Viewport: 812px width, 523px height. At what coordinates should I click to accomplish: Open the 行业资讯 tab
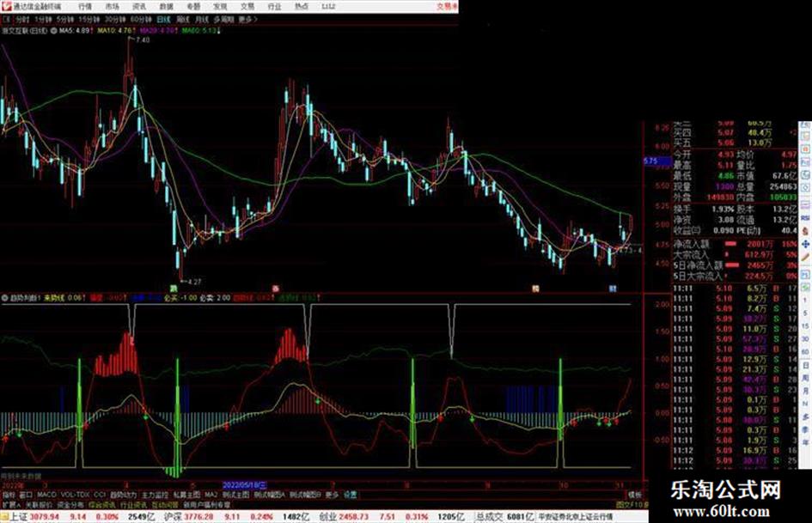tap(133, 504)
